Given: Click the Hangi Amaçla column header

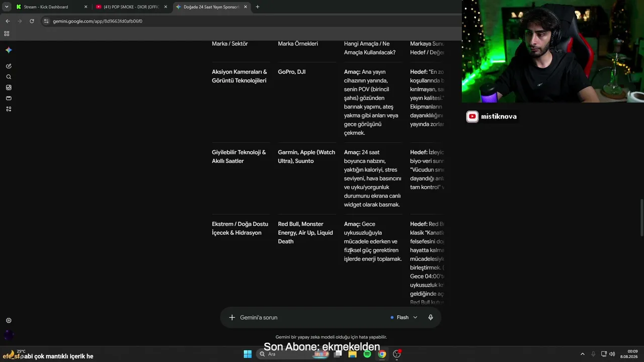Looking at the screenshot, I should (x=370, y=48).
